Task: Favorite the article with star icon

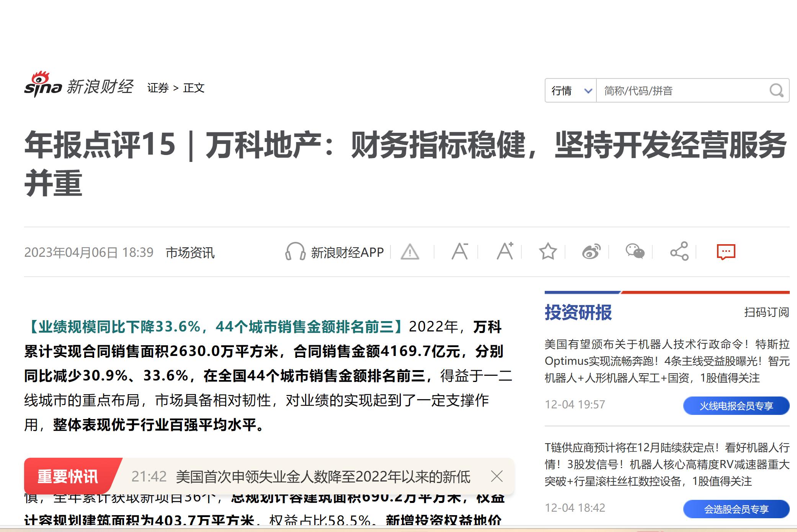Action: coord(548,252)
